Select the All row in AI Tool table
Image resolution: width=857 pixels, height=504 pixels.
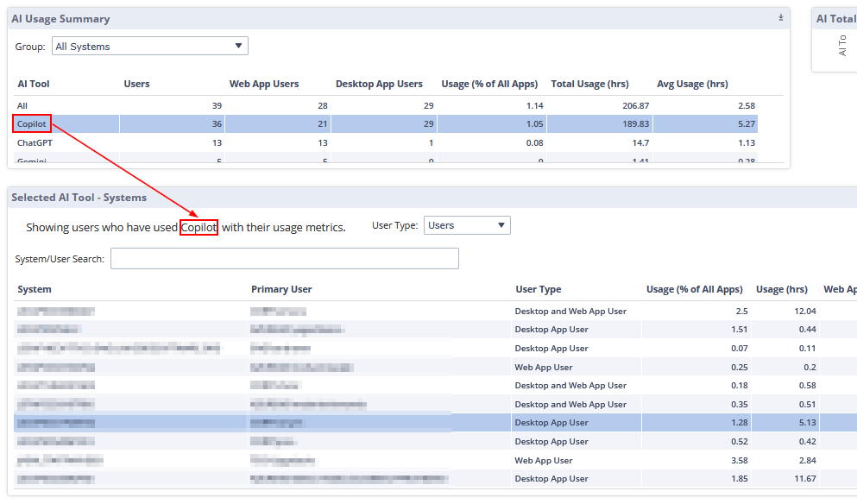click(23, 105)
